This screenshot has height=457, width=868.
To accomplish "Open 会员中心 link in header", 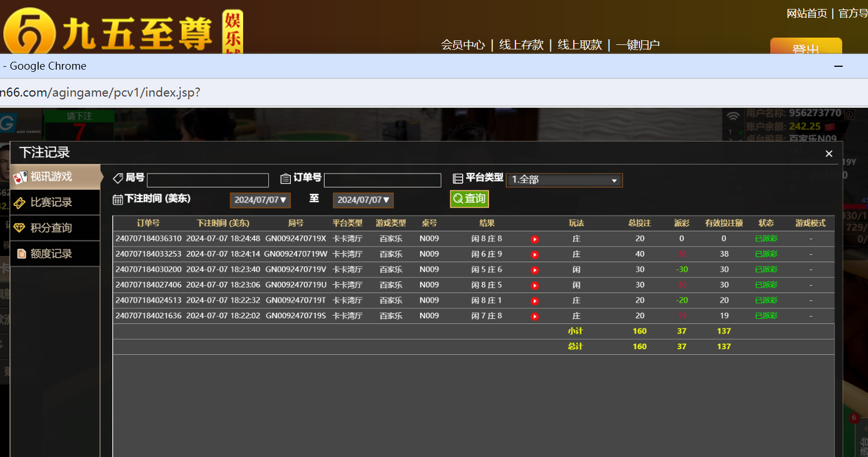I will click(463, 45).
